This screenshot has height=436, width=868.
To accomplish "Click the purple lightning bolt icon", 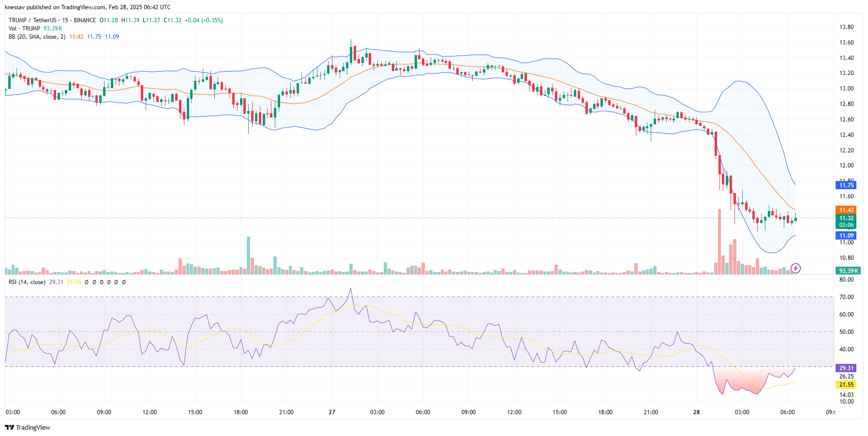I will tap(795, 268).
